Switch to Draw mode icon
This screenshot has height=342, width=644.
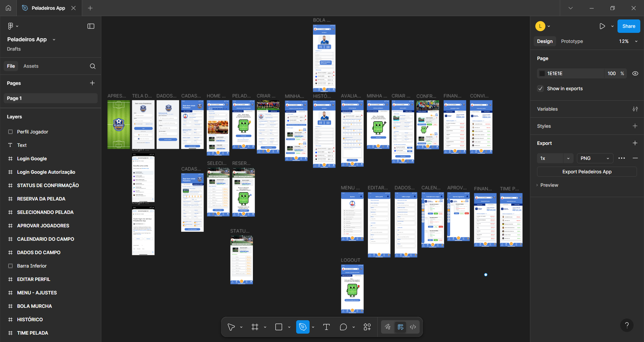coord(388,327)
